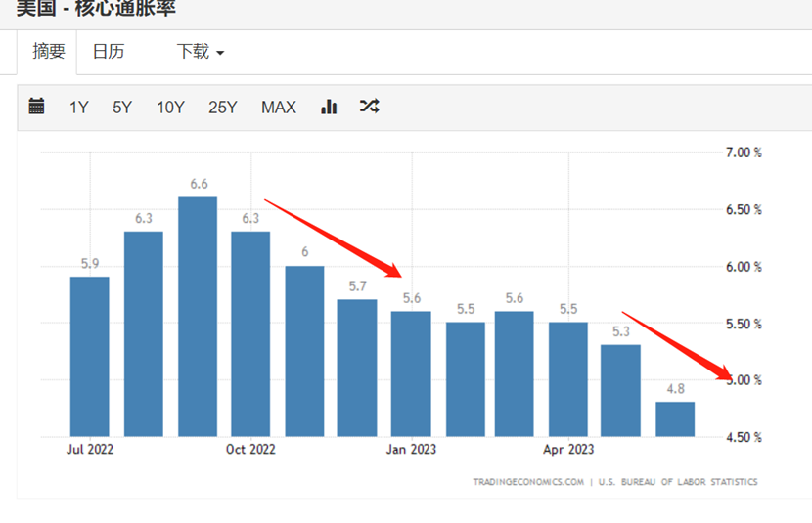Click the 4.8 lowest bar

[675, 418]
